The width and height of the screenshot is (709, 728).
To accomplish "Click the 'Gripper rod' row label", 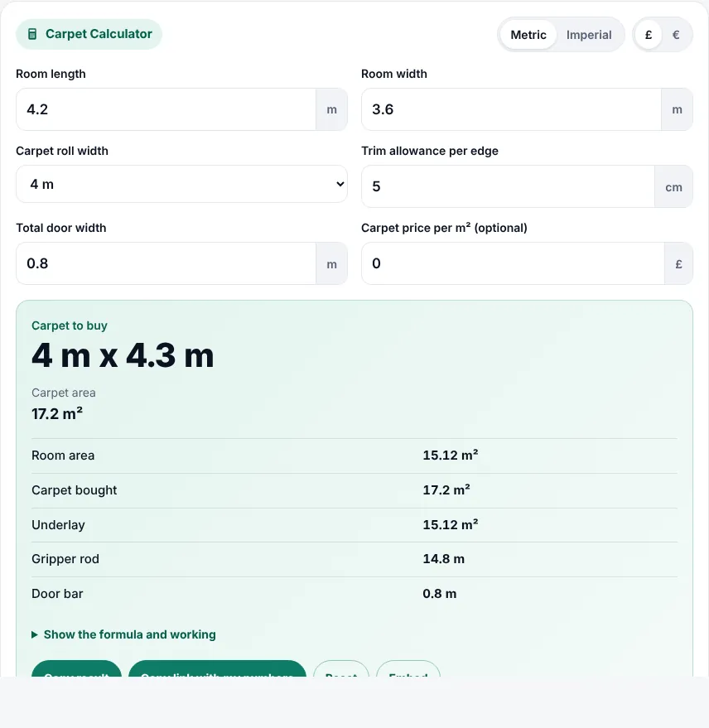I will 65,559.
